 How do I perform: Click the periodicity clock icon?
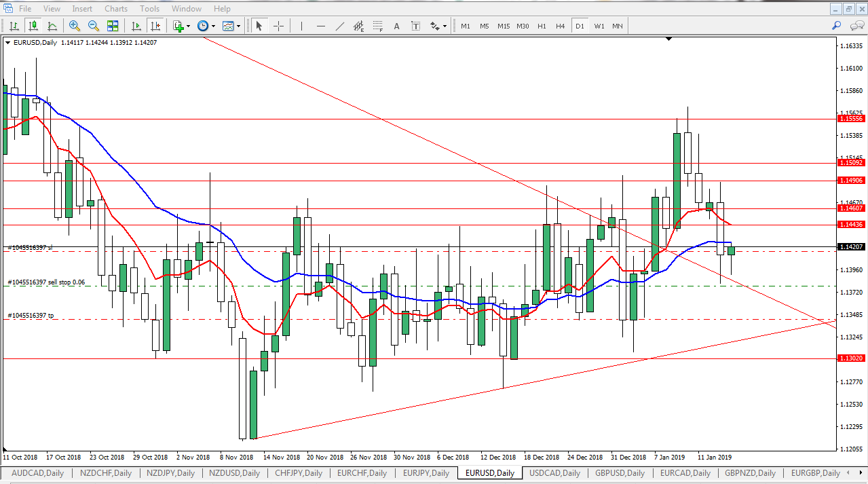pos(203,26)
